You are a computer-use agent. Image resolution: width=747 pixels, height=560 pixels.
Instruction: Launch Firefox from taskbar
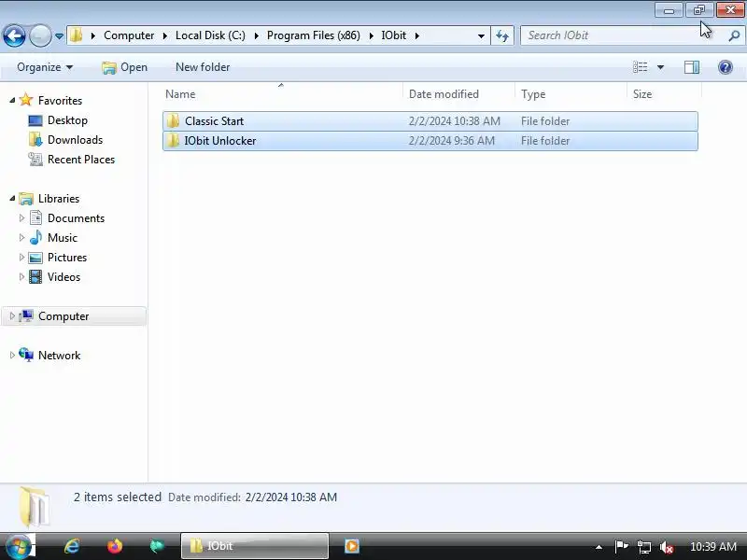[x=115, y=546]
